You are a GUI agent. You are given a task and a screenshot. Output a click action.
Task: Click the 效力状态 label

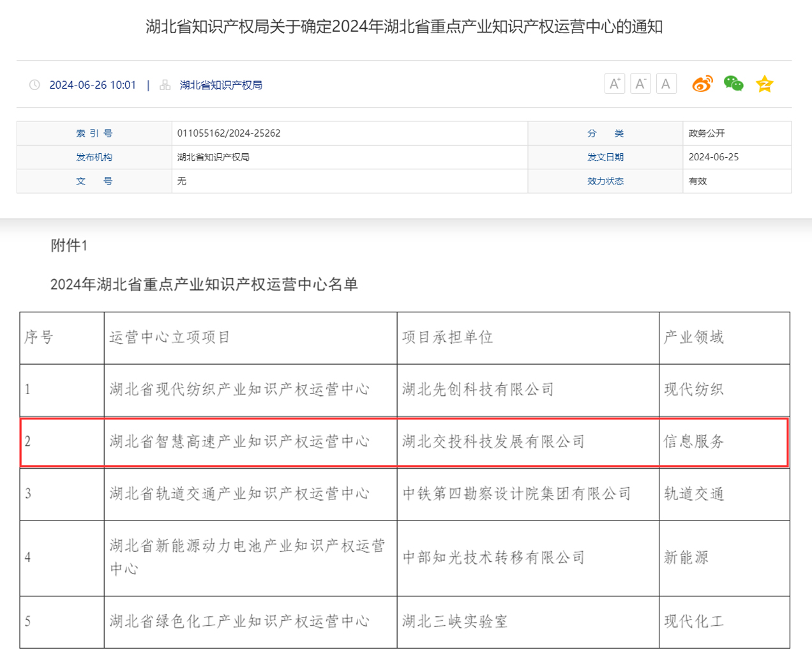point(605,181)
